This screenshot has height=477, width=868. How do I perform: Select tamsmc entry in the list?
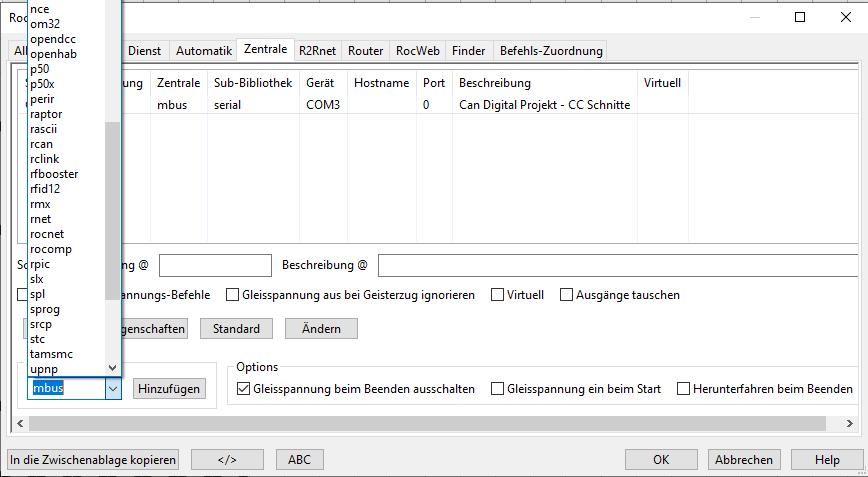pos(51,354)
